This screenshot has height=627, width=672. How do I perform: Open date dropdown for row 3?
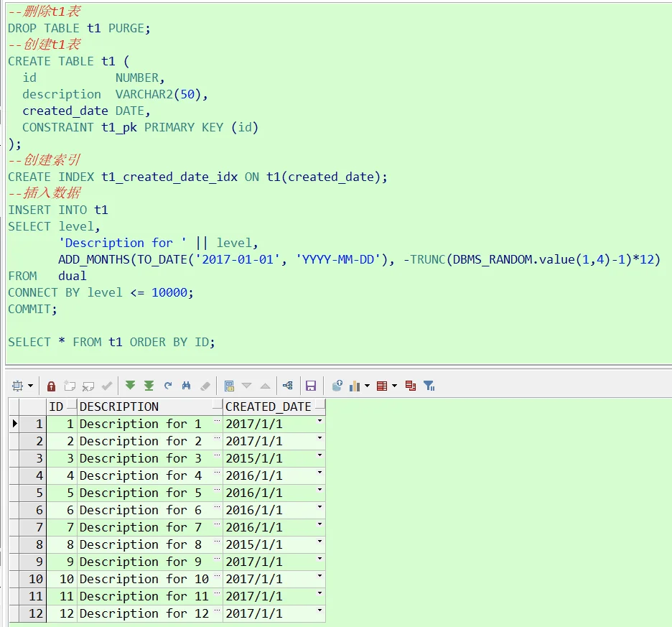(x=319, y=455)
